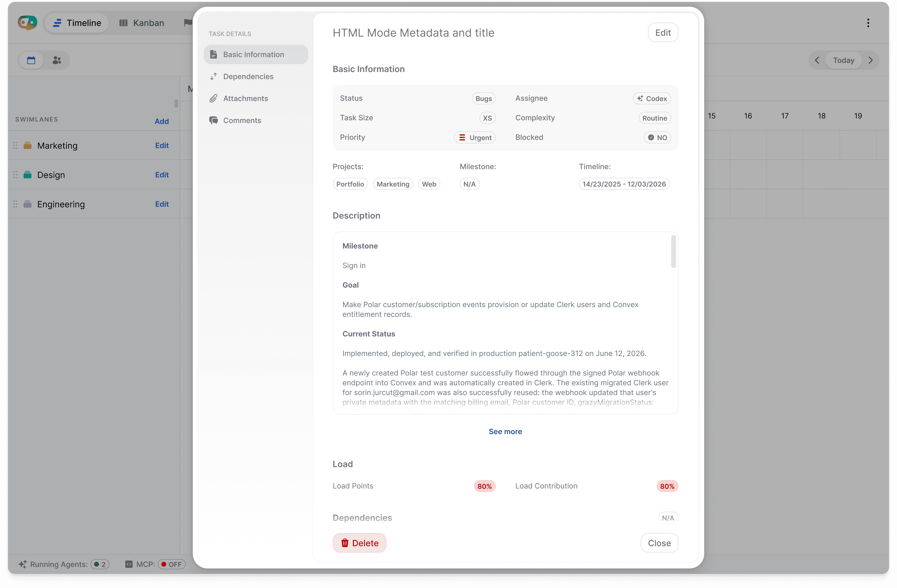Image resolution: width=897 pixels, height=588 pixels.
Task: Go to previous period with left chevron
Action: click(817, 60)
